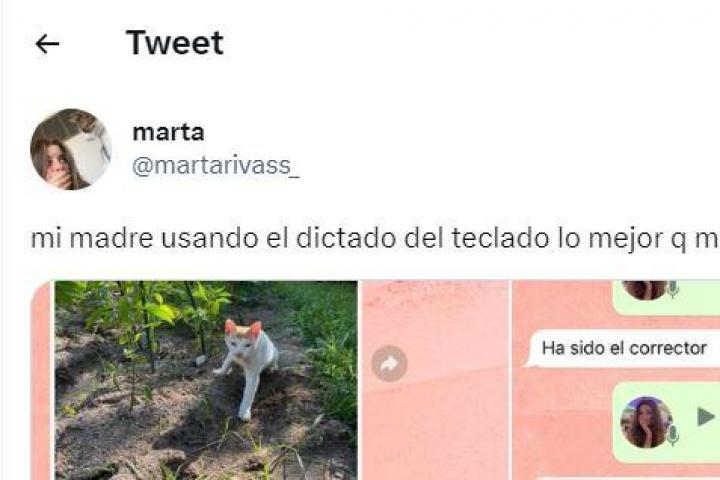Click the lower green voice message bubble

(x=666, y=423)
